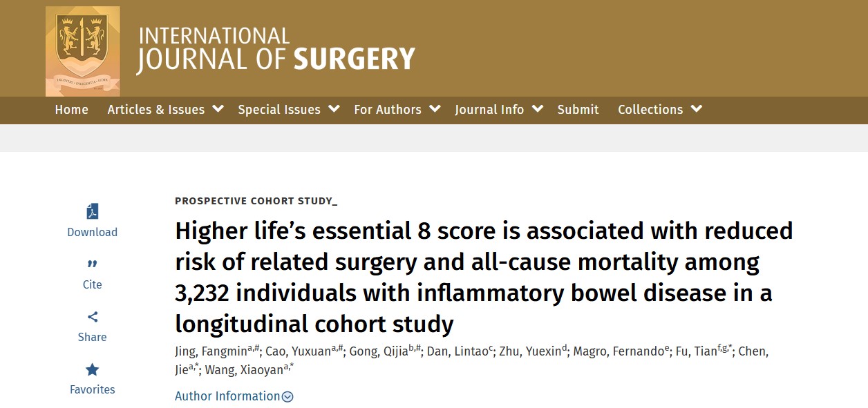Click the Download PDF icon

[x=92, y=211]
